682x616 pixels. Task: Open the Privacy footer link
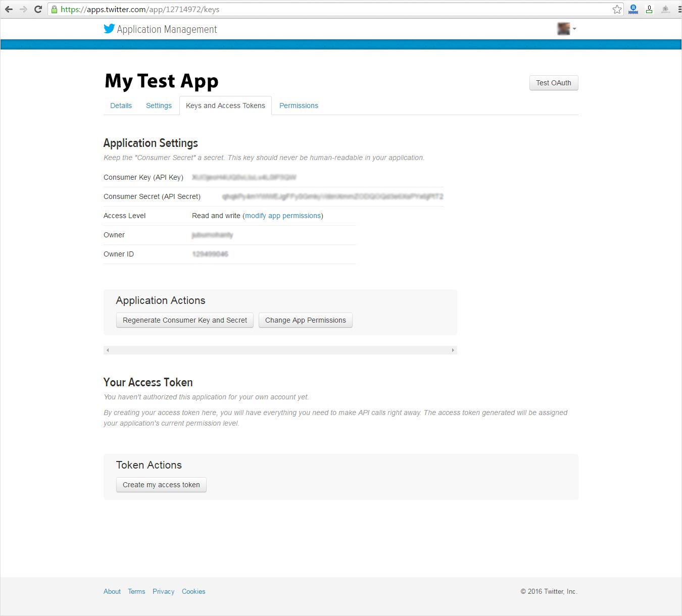(163, 591)
